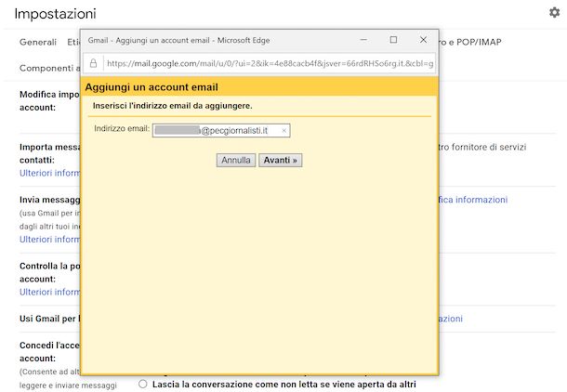The width and height of the screenshot is (567, 392).
Task: Click the 'azioni' link beside Usi Gmail per
Action: point(451,319)
